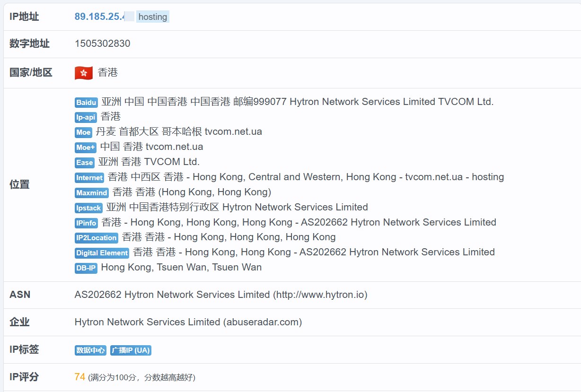The width and height of the screenshot is (581, 392).
Task: Click the Ease source badge
Action: click(85, 163)
